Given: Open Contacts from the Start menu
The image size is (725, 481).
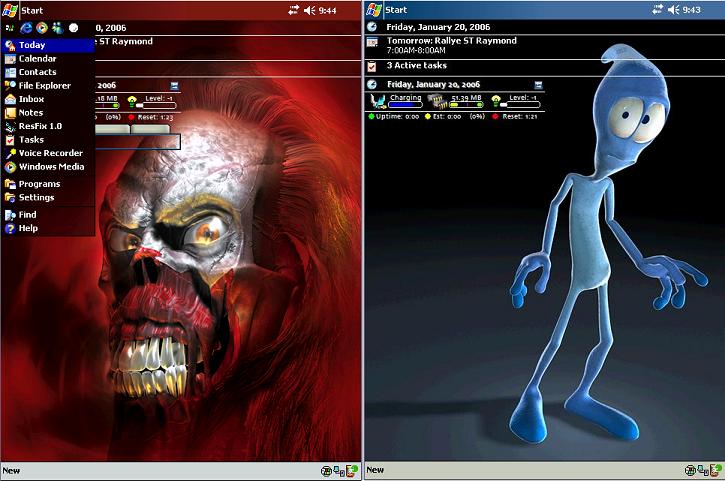Looking at the screenshot, I should 48,72.
